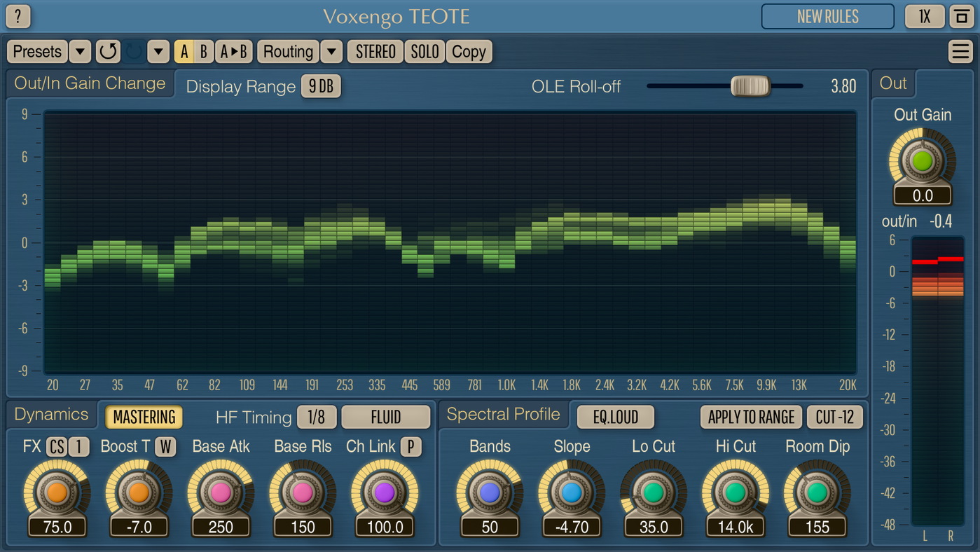The height and width of the screenshot is (552, 980).
Task: Toggle the Boost T W switch
Action: tap(165, 447)
